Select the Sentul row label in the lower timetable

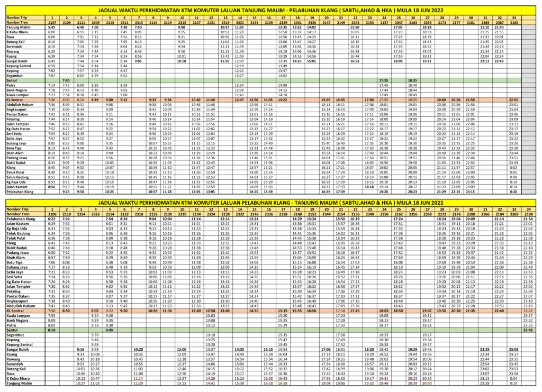pos(12,330)
